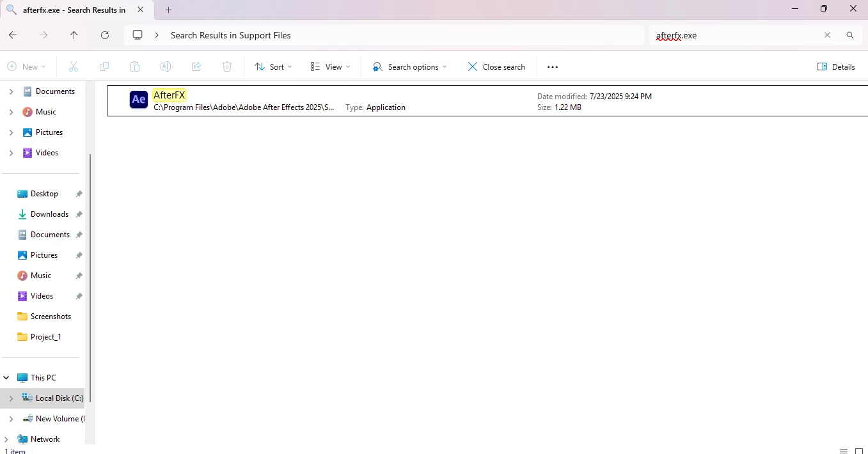The image size is (868, 454).
Task: Minimize the File Explorer window
Action: [795, 9]
